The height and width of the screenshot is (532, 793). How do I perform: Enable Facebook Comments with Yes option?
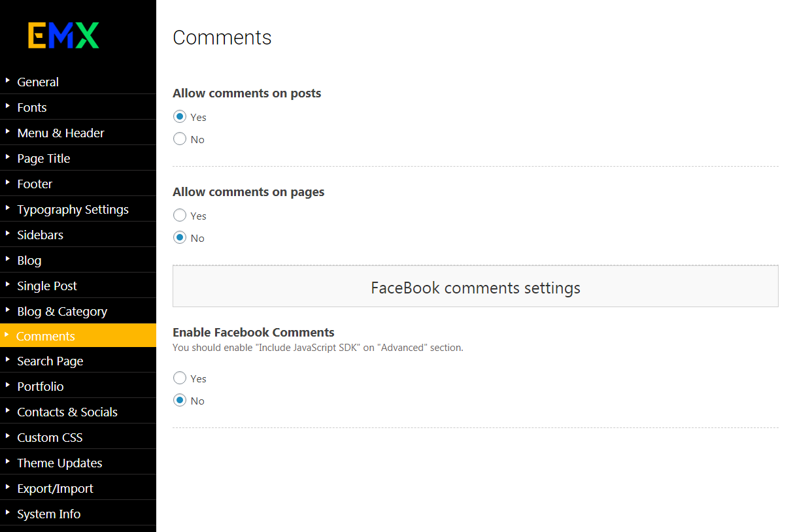click(180, 378)
